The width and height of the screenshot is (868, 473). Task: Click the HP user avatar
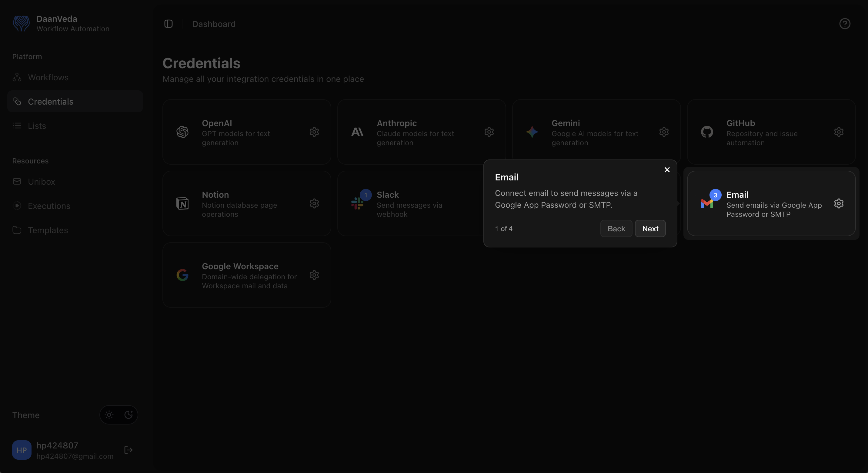tap(22, 450)
